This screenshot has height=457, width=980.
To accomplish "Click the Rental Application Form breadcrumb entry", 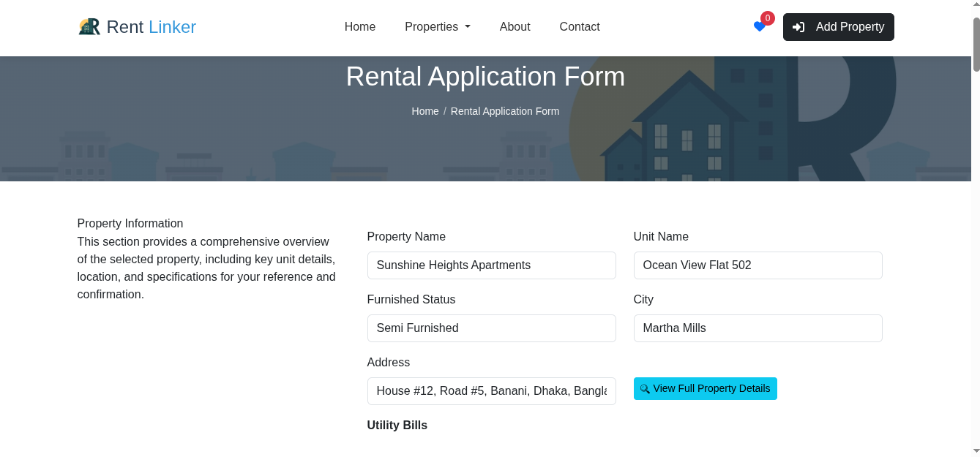I will (504, 111).
